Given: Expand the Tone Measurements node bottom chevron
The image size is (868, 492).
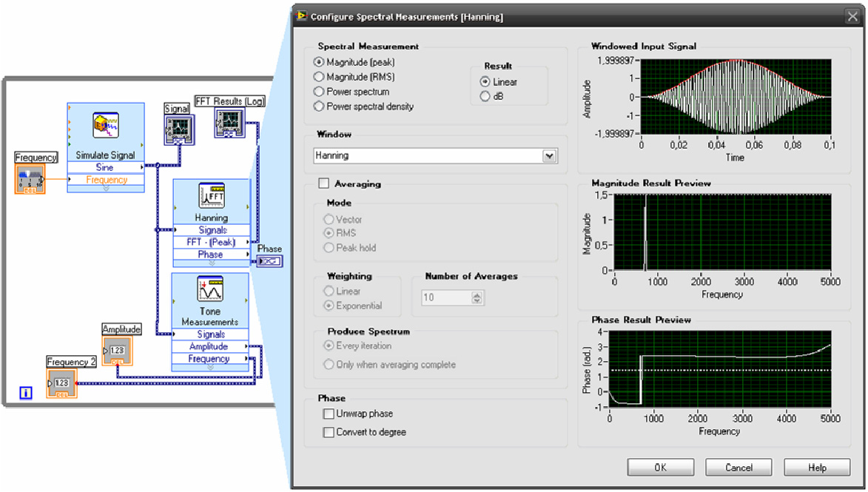Looking at the screenshot, I should pyautogui.click(x=210, y=368).
